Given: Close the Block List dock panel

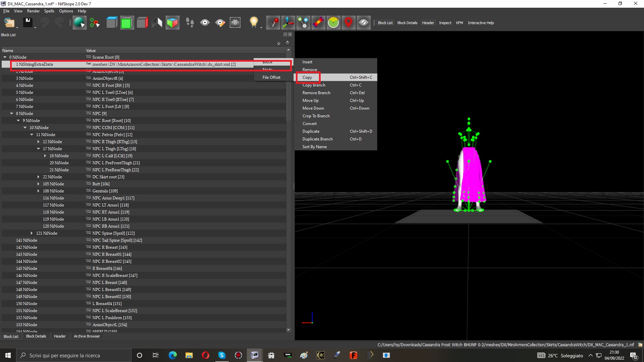Looking at the screenshot, I should (x=290, y=35).
